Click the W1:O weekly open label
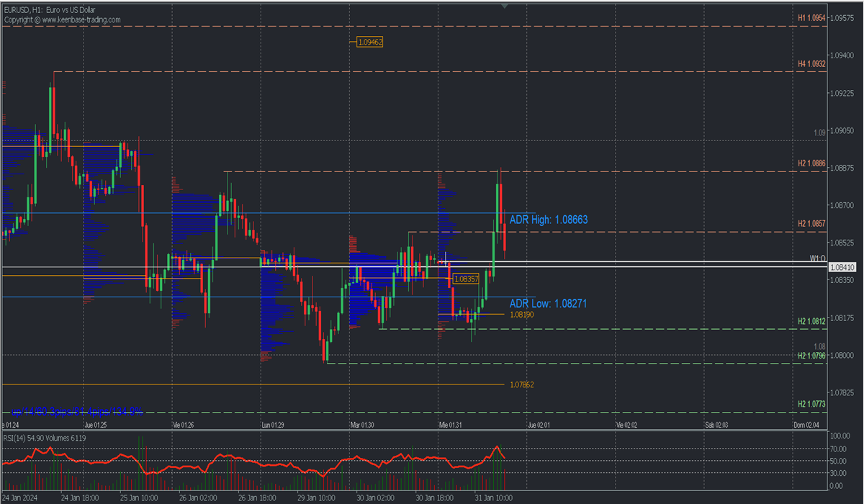This screenshot has height=504, width=864. coord(816,258)
